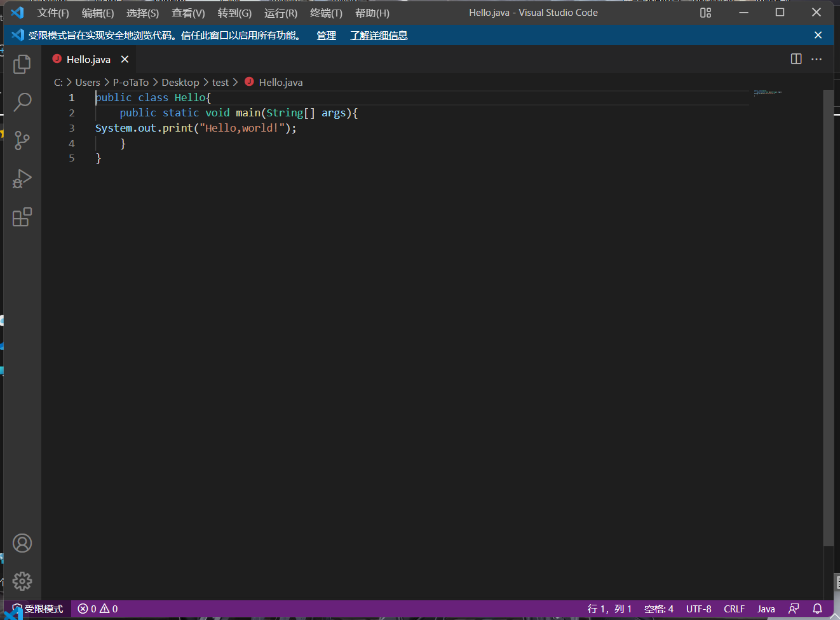Click the 了解详细信息 link
This screenshot has width=840, height=620.
click(379, 36)
